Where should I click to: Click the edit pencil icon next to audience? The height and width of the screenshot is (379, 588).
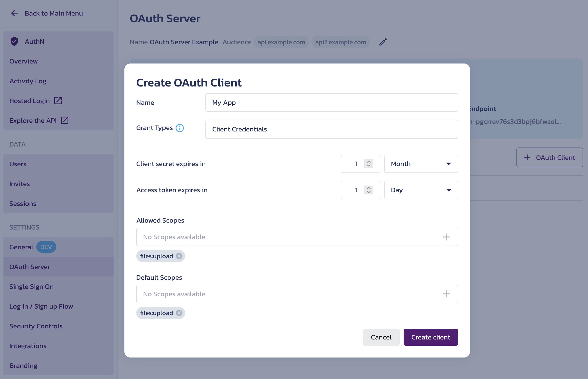pos(382,42)
